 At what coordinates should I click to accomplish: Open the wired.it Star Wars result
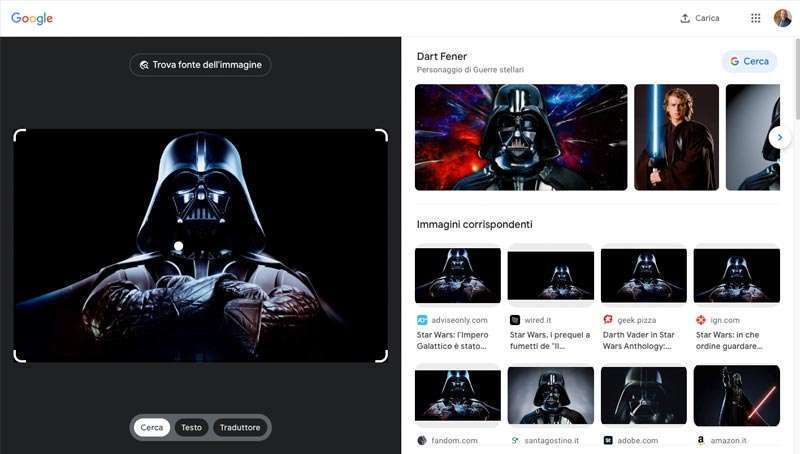tap(551, 340)
